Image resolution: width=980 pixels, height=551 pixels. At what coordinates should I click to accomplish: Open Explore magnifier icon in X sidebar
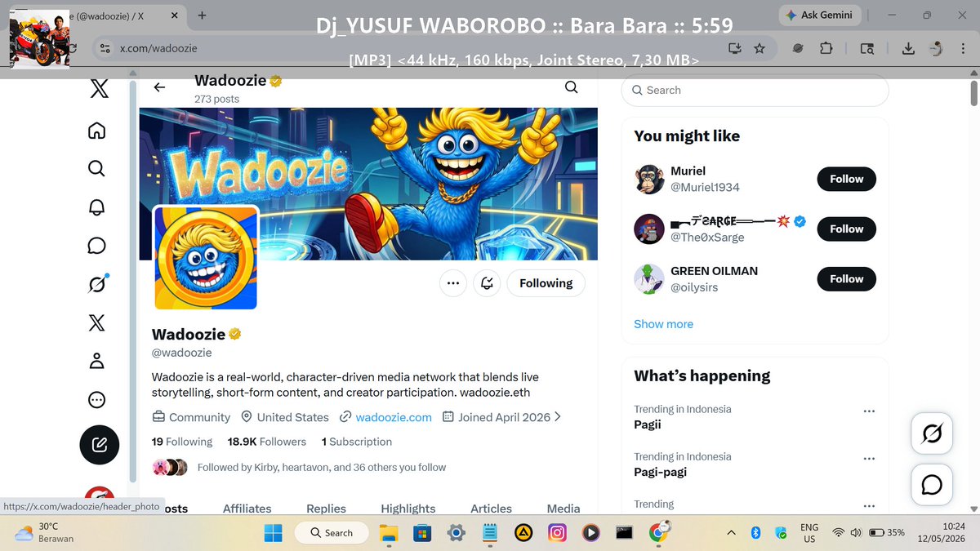tap(96, 169)
